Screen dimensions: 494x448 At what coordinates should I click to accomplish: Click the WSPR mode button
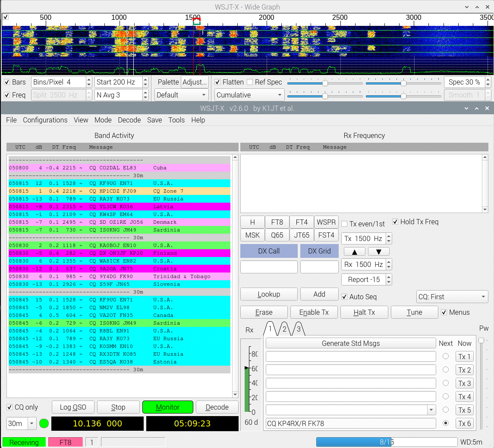click(x=326, y=222)
